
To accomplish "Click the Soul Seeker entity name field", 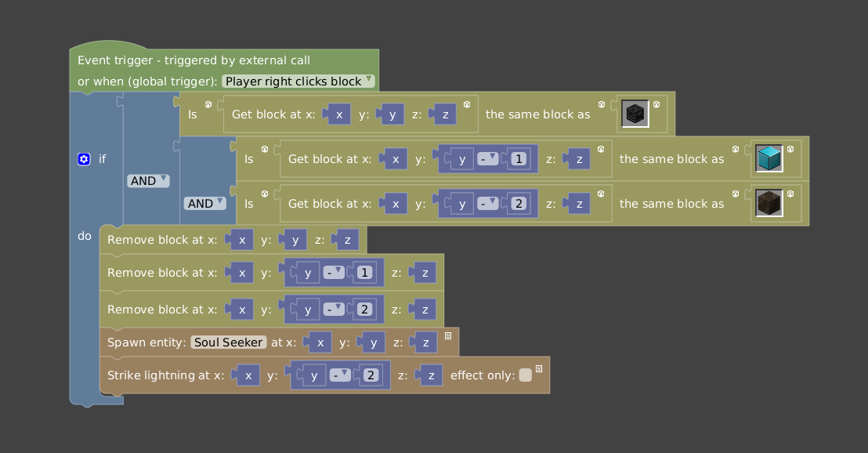I will pos(228,342).
